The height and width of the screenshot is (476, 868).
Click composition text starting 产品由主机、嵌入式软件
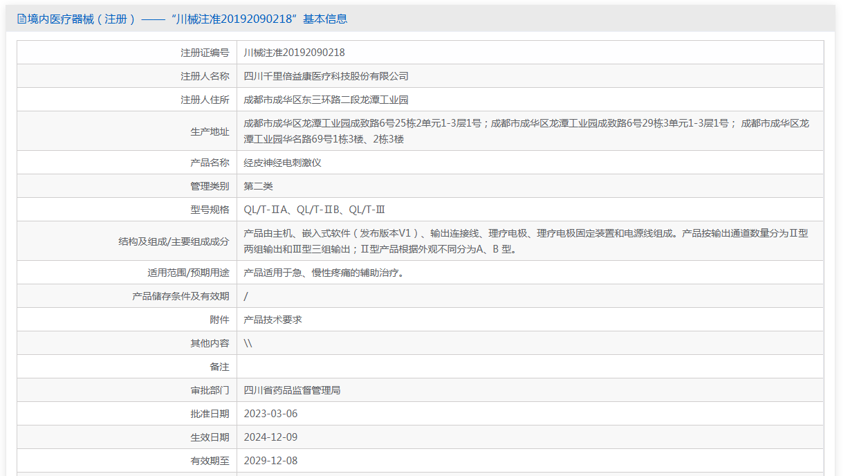pos(526,241)
